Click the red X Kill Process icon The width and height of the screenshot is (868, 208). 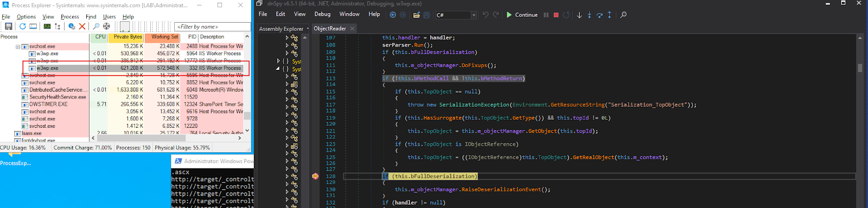point(82,26)
